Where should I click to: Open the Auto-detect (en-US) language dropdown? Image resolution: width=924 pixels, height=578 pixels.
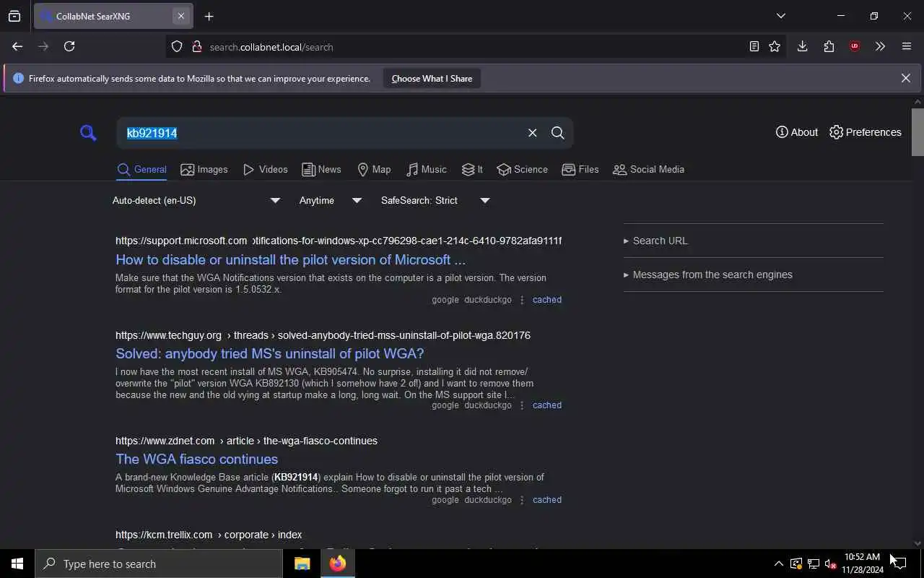pos(196,200)
